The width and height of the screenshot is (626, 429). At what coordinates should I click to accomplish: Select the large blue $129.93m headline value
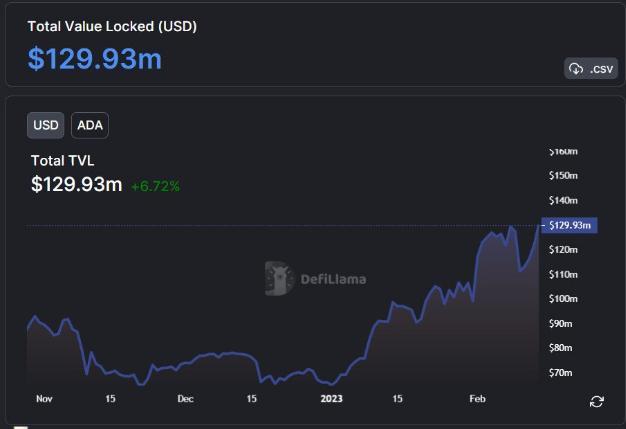pos(95,59)
